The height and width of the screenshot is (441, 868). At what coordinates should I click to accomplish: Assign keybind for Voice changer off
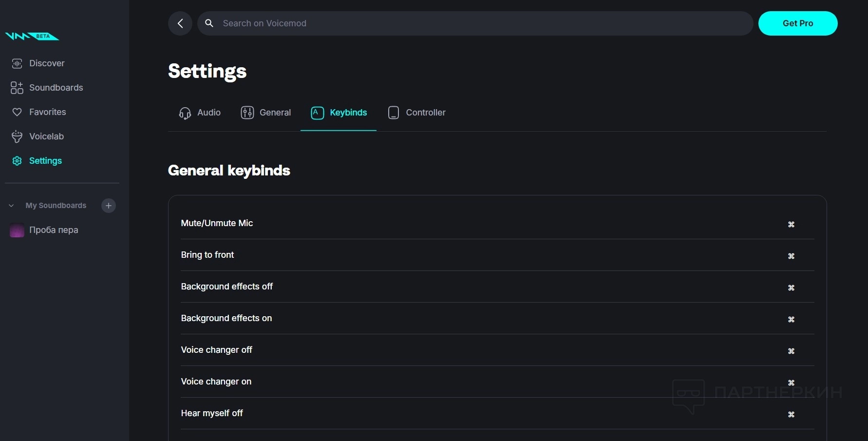click(x=791, y=351)
